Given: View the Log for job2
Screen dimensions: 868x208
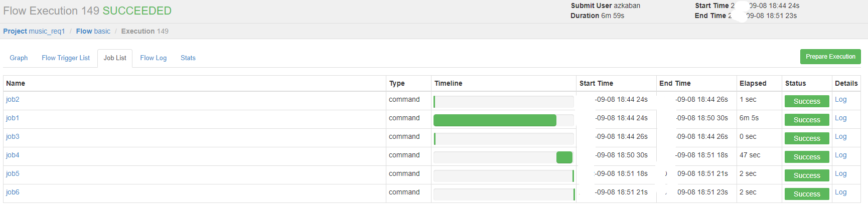Looking at the screenshot, I should (840, 99).
